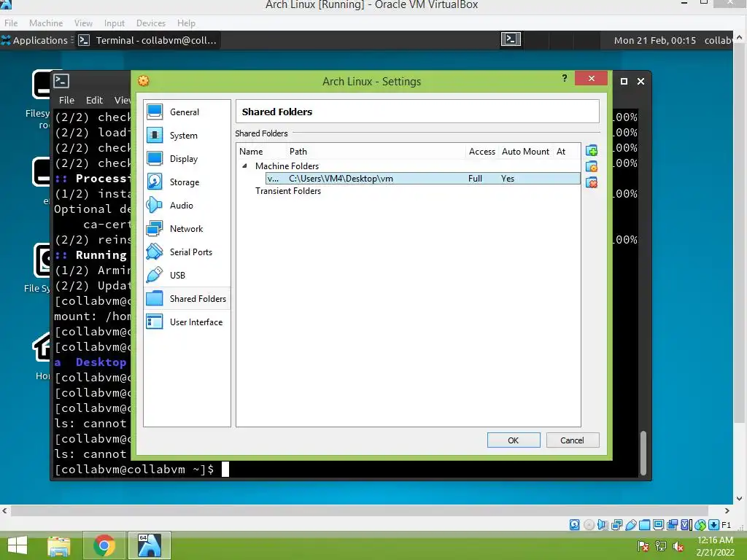Open the Storage settings category
747x560 pixels.
186,182
